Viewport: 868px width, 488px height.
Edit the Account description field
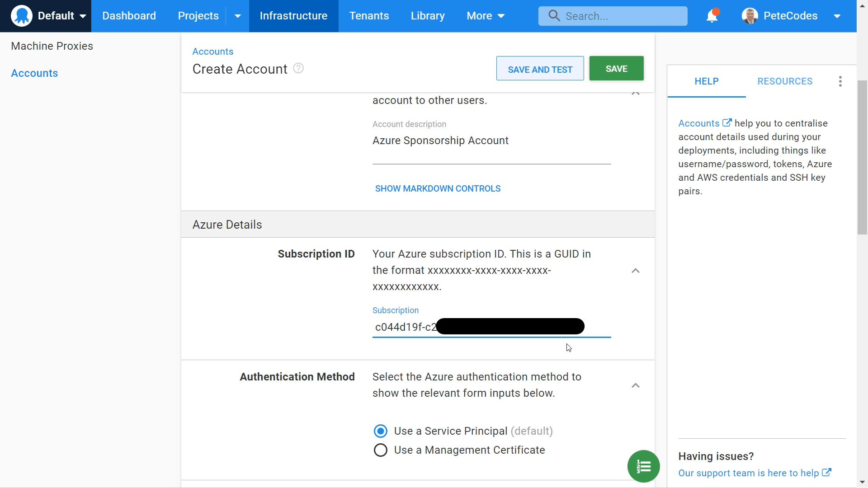(491, 141)
